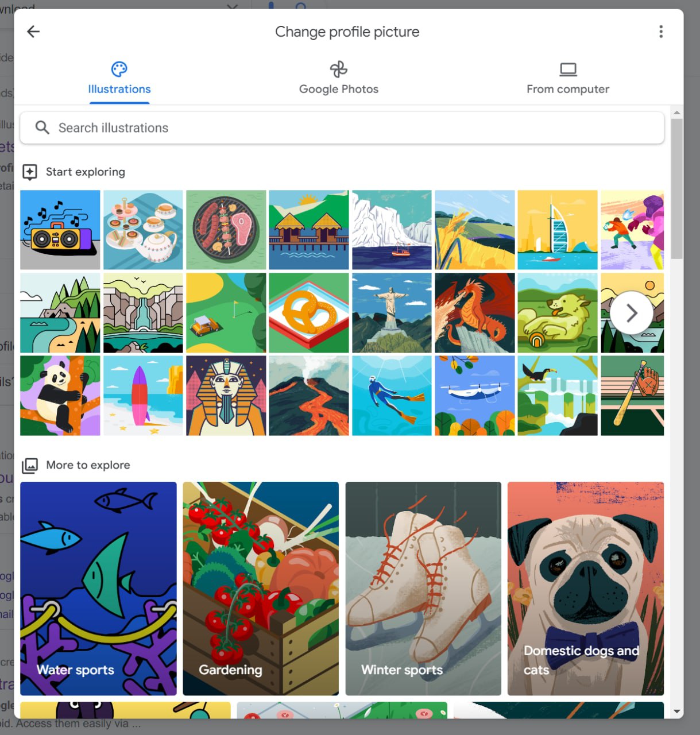Open the Winter sports category
Image resolution: width=700 pixels, height=735 pixels.
(x=423, y=589)
